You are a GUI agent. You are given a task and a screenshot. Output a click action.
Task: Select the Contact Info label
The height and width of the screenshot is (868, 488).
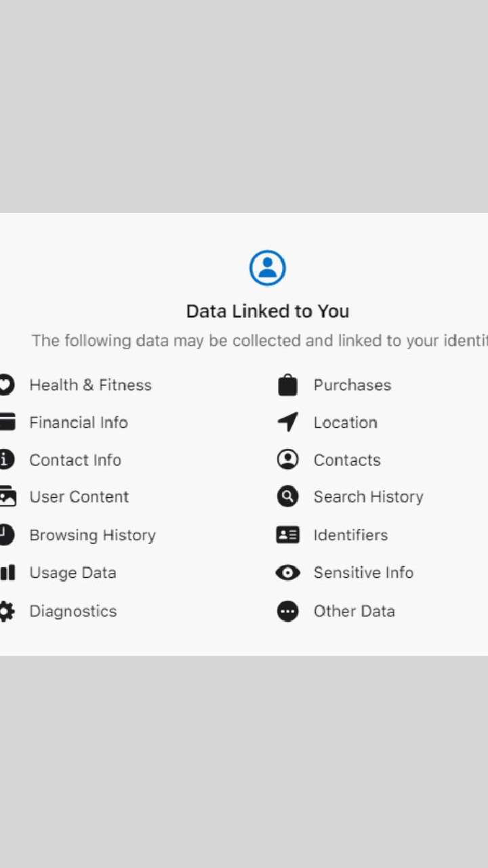75,460
